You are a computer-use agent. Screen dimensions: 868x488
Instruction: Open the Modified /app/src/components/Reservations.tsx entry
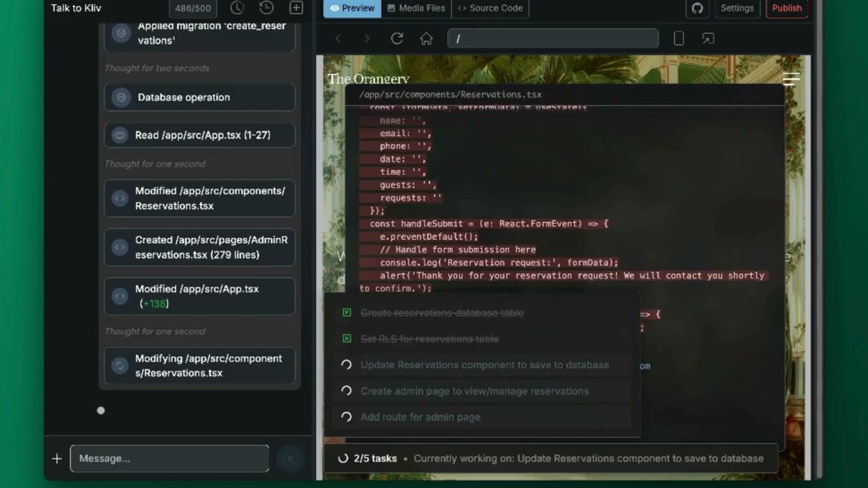199,198
